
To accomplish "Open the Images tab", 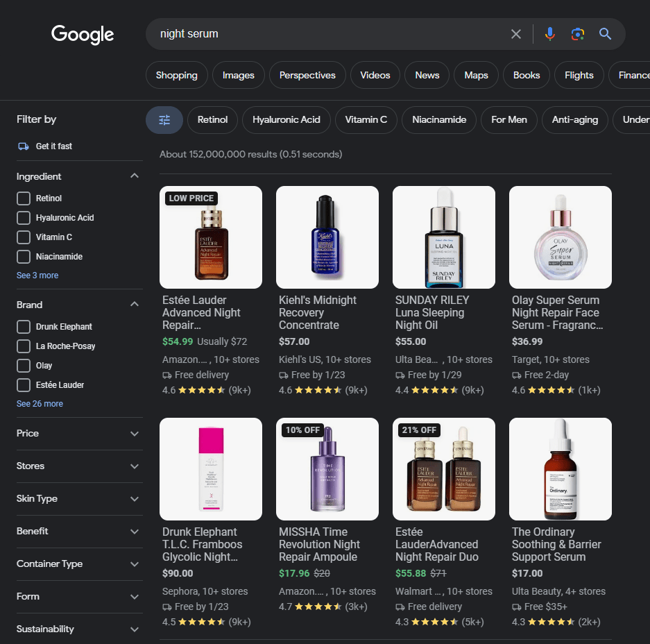I will click(239, 75).
